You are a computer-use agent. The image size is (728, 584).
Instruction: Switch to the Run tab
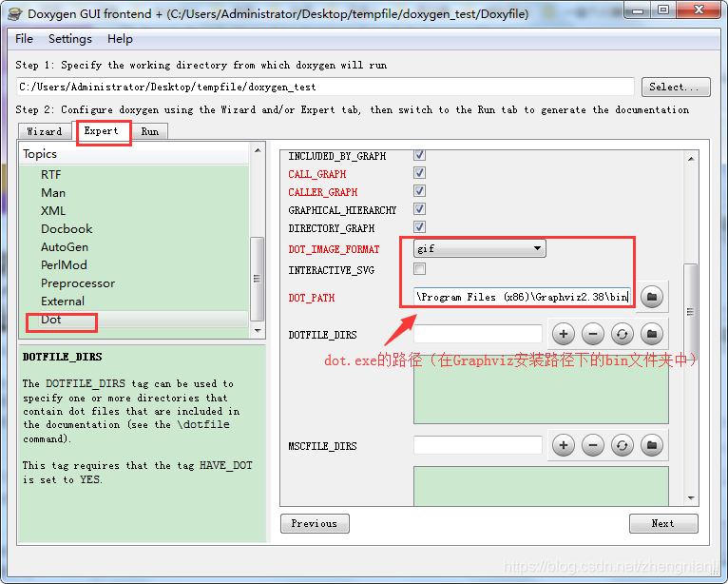tap(150, 131)
